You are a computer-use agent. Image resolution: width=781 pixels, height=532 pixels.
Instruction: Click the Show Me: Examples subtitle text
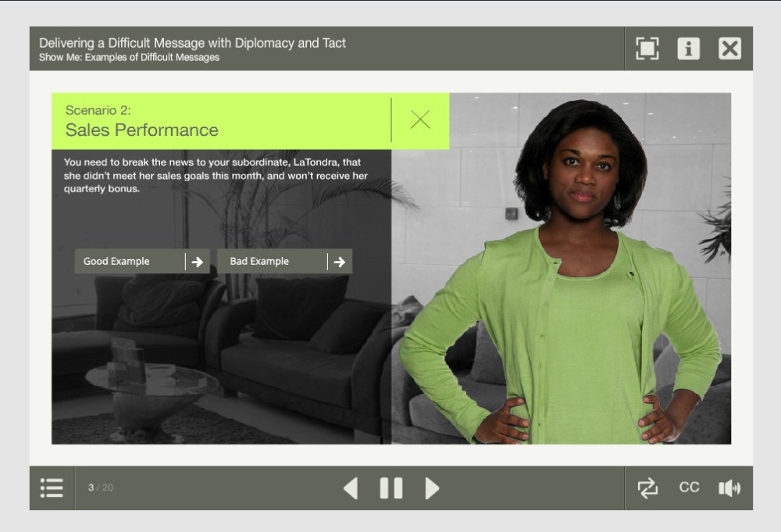pyautogui.click(x=129, y=58)
